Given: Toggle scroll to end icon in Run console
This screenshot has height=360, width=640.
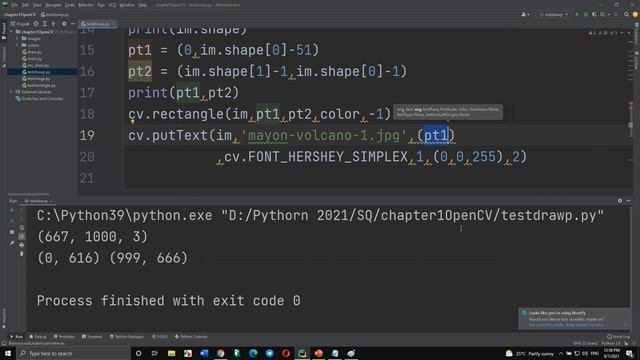Looking at the screenshot, I should pyautogui.click(x=22, y=236).
